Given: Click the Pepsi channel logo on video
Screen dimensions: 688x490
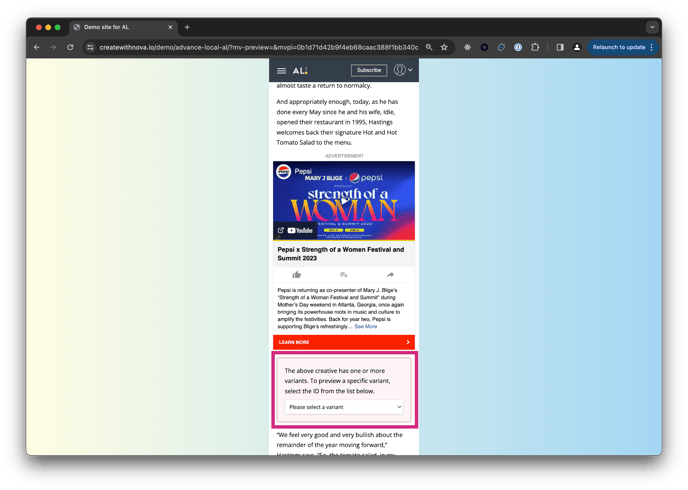Looking at the screenshot, I should (x=284, y=172).
